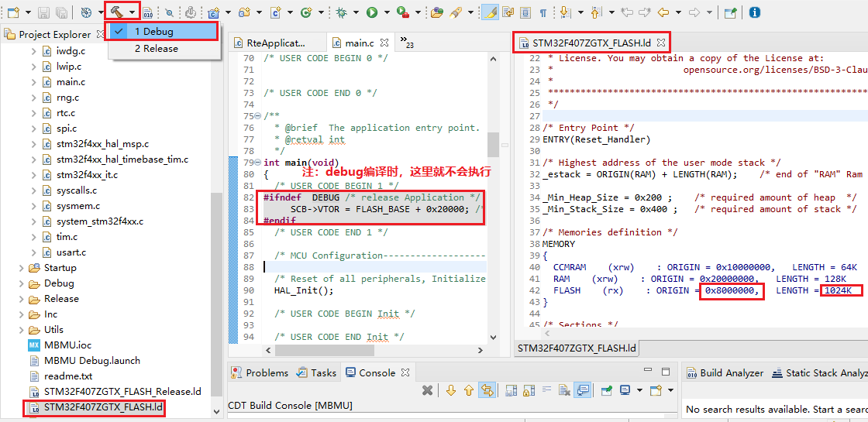Click the binary 010 build targets icon
Viewport: 868px width, 422px height.
point(148,12)
